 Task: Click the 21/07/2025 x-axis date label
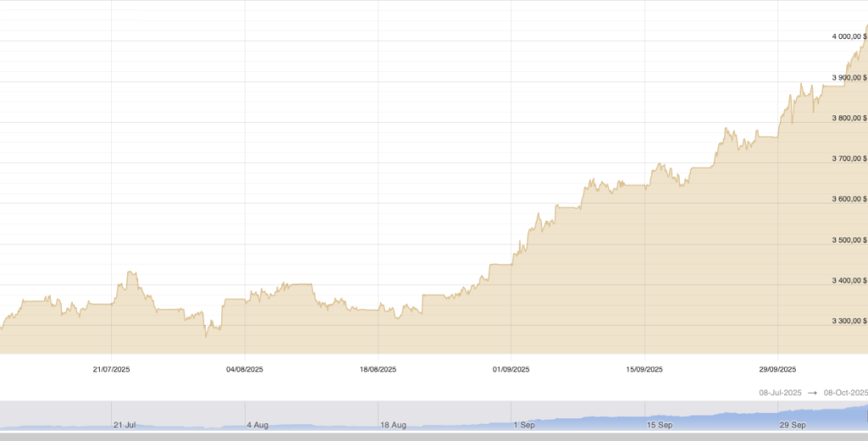click(112, 369)
